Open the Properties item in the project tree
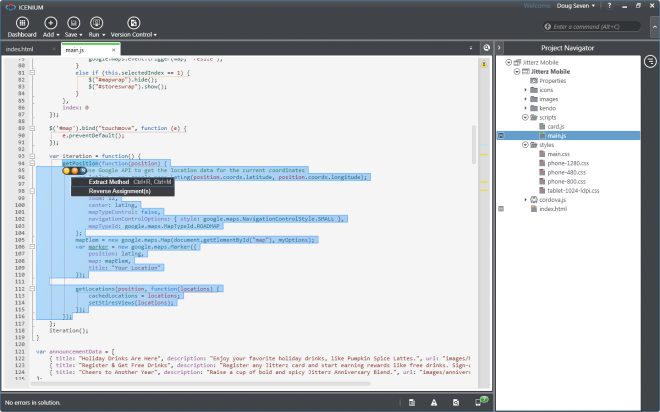The image size is (660, 412). coord(552,81)
